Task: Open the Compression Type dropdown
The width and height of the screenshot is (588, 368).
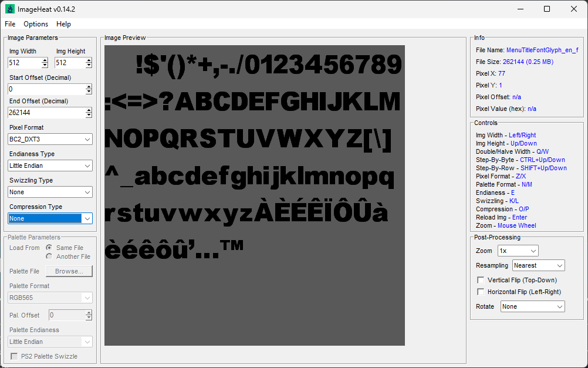Action: tap(50, 218)
